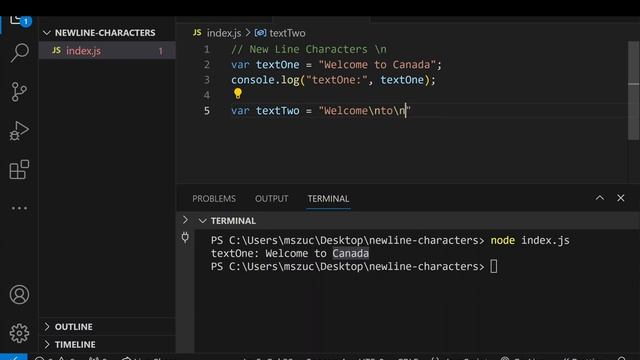This screenshot has width=640, height=360.
Task: Click the lightbulb code action on line 4
Action: (238, 94)
